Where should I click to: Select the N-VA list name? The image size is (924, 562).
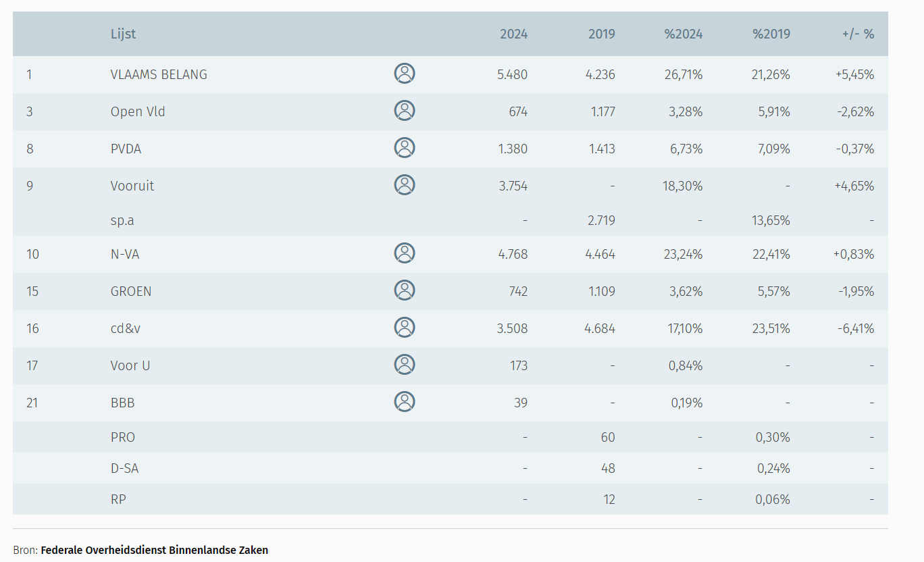[126, 255]
